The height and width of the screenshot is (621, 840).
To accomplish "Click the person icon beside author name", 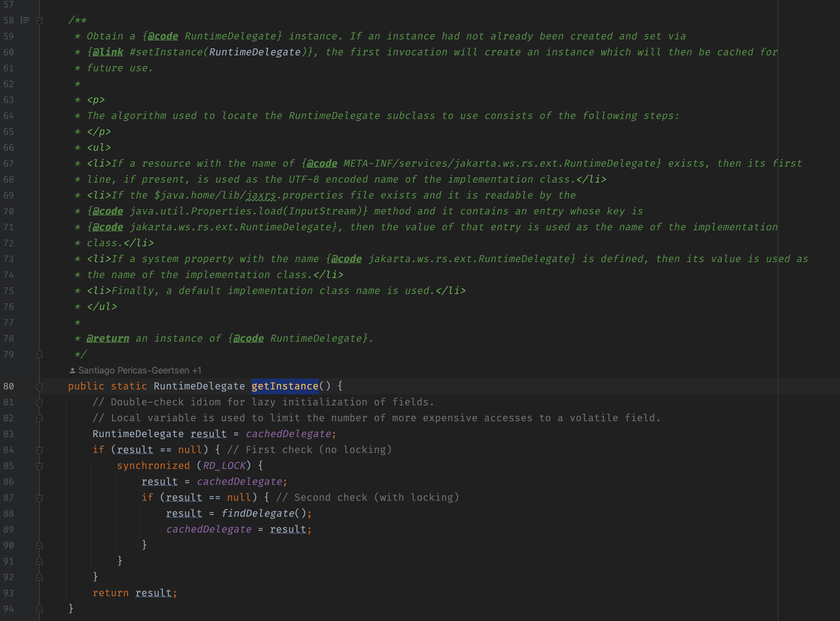I will (x=72, y=371).
